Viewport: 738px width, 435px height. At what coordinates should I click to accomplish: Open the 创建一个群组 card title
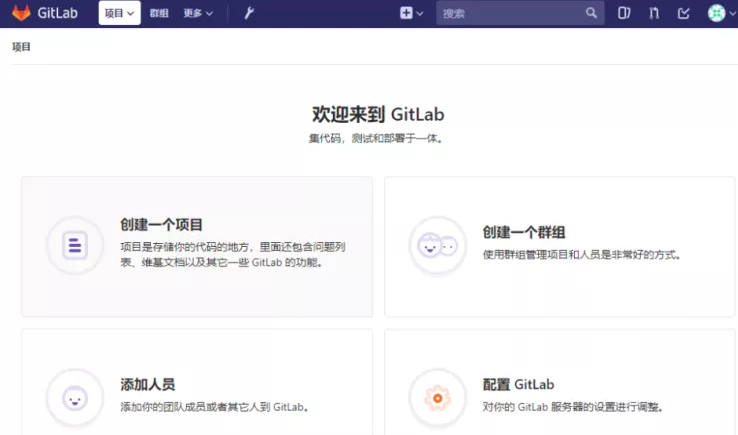(524, 232)
